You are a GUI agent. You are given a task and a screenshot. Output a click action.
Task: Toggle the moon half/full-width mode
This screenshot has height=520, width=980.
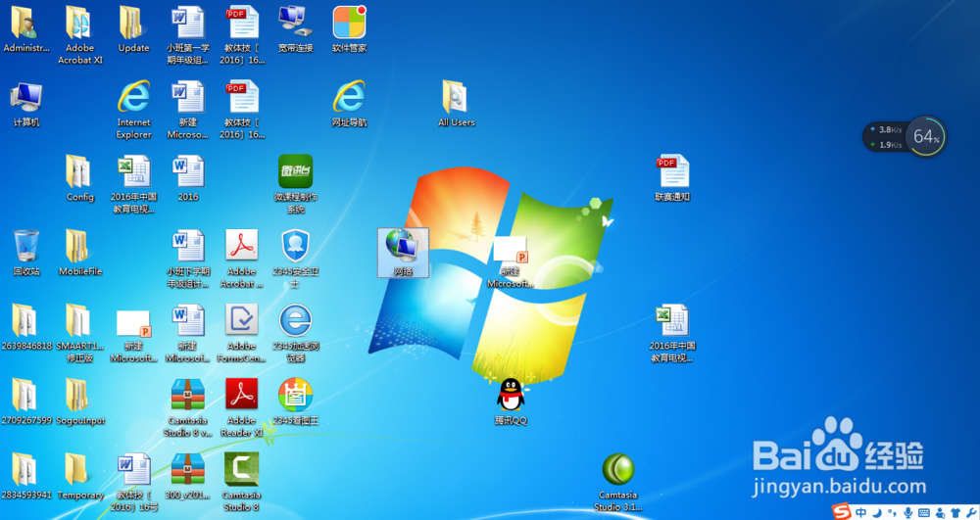pos(877,512)
